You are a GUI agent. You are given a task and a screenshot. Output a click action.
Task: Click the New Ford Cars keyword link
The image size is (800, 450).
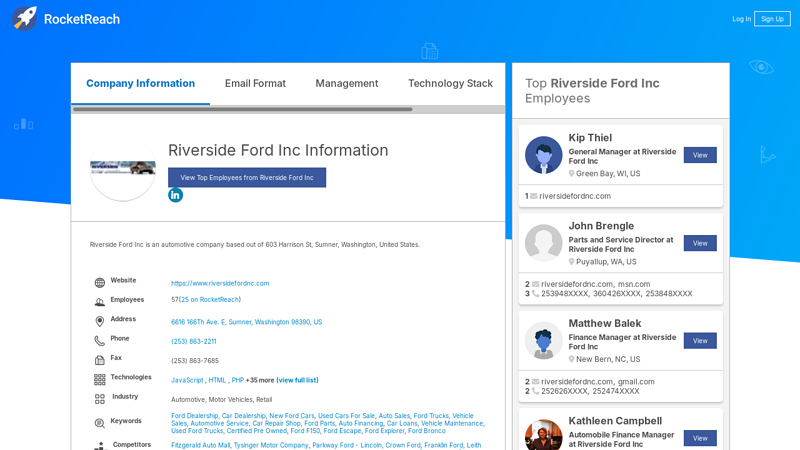(x=292, y=416)
